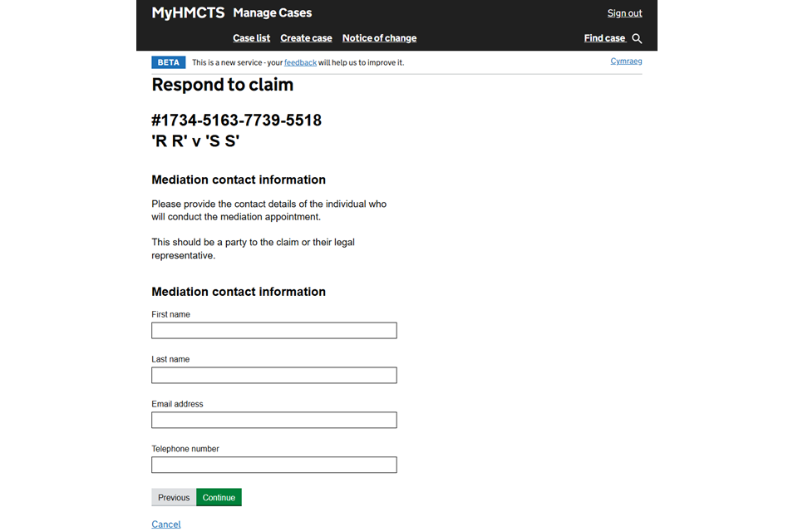Open the feedback link
The height and width of the screenshot is (532, 798).
coord(300,62)
